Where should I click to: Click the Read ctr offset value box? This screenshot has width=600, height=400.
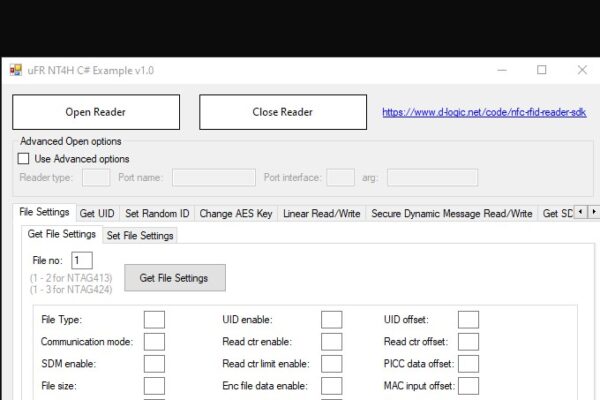point(468,342)
